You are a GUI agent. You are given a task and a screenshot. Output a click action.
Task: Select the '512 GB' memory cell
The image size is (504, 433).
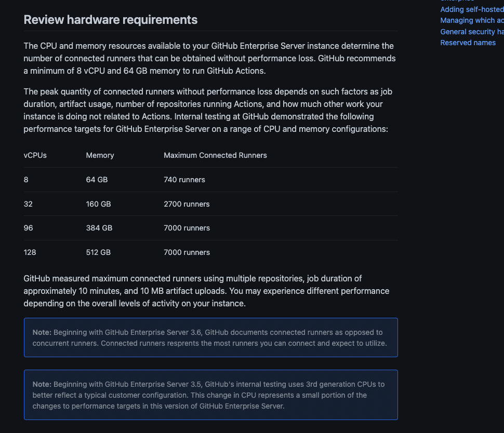click(x=98, y=252)
